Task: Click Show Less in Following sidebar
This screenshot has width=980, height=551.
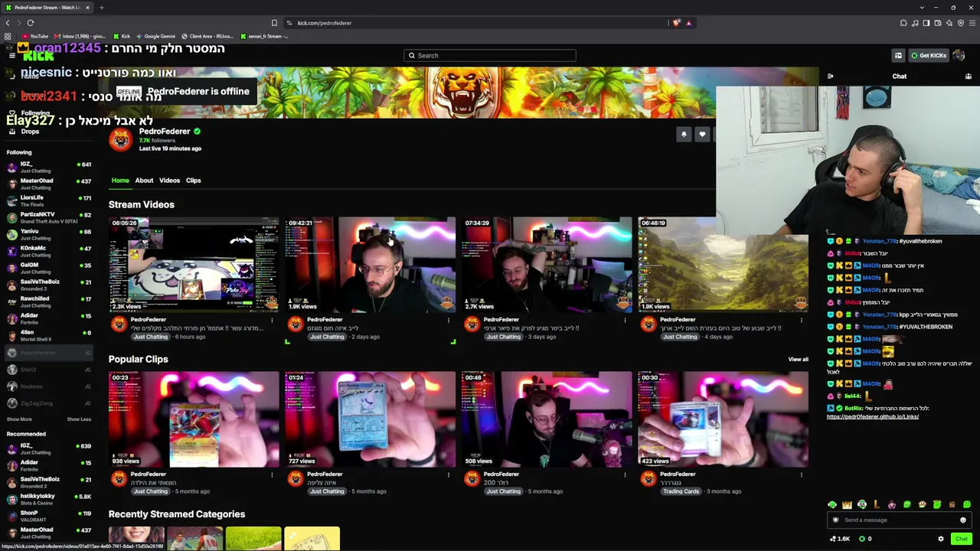Action: (x=79, y=419)
